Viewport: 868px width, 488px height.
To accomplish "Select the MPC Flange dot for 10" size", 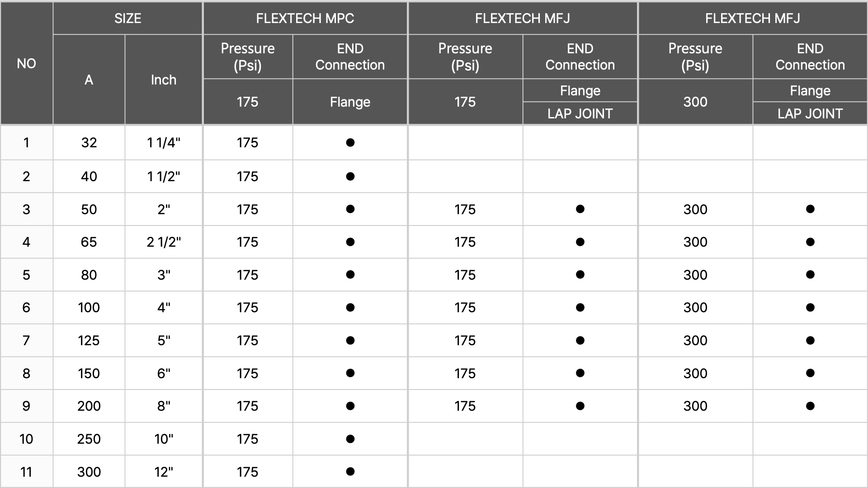I will (350, 439).
